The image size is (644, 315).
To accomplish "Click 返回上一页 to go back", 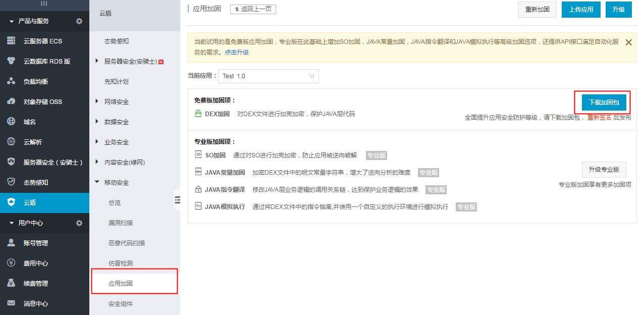I will click(x=253, y=9).
